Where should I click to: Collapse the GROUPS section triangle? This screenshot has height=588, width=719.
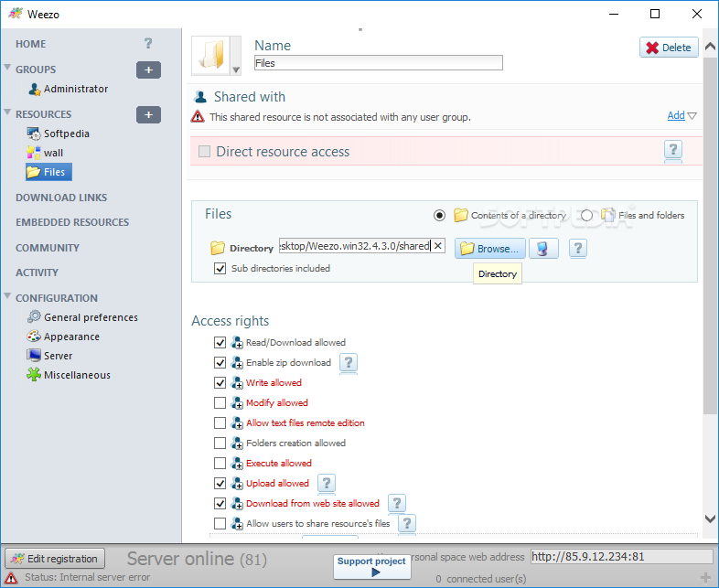(x=7, y=67)
